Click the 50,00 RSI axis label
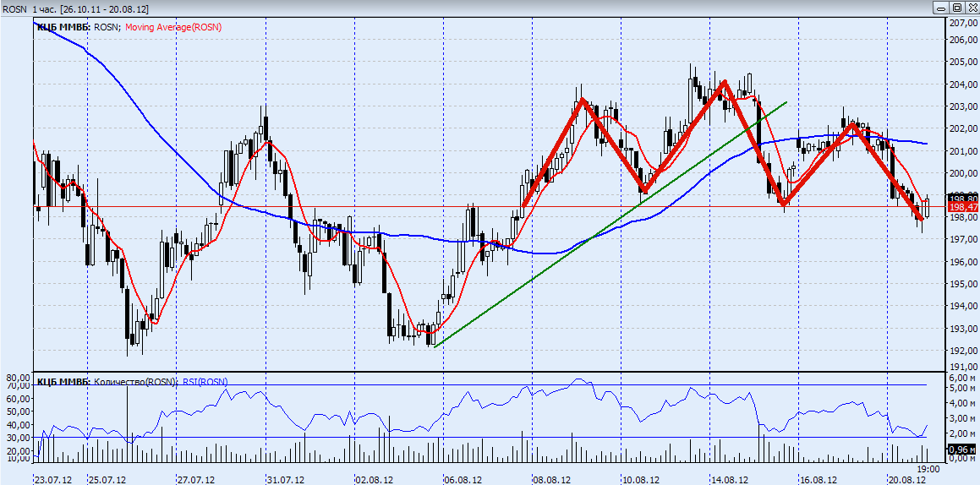Image resolution: width=980 pixels, height=485 pixels. 16,411
